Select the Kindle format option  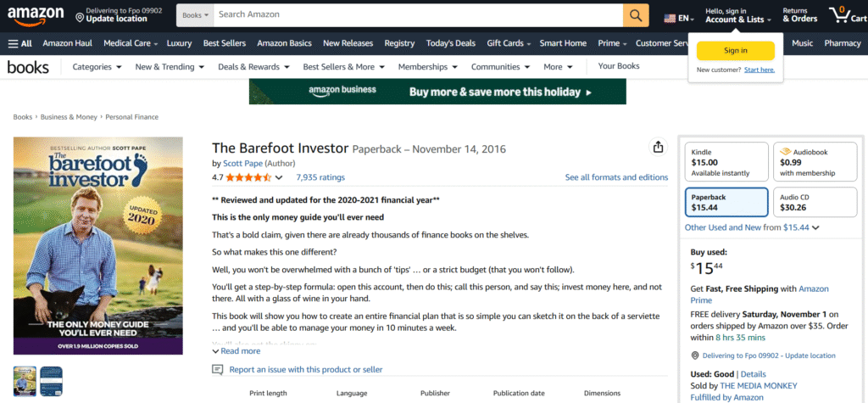726,161
